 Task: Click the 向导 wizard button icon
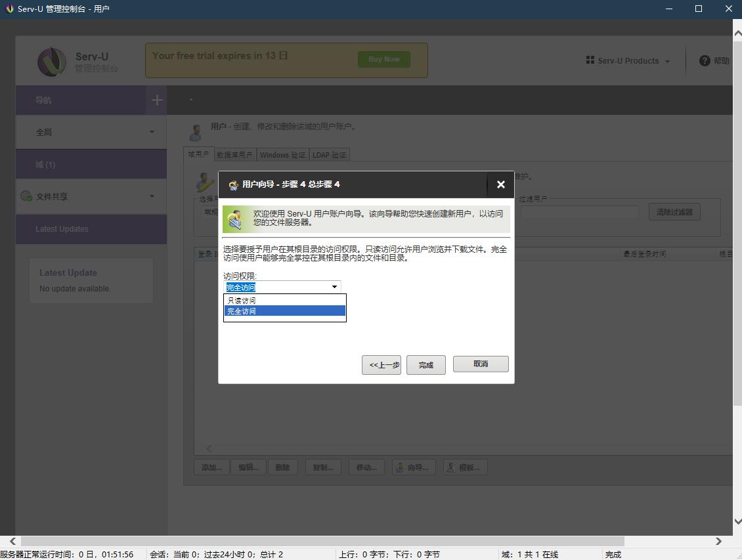point(399,467)
